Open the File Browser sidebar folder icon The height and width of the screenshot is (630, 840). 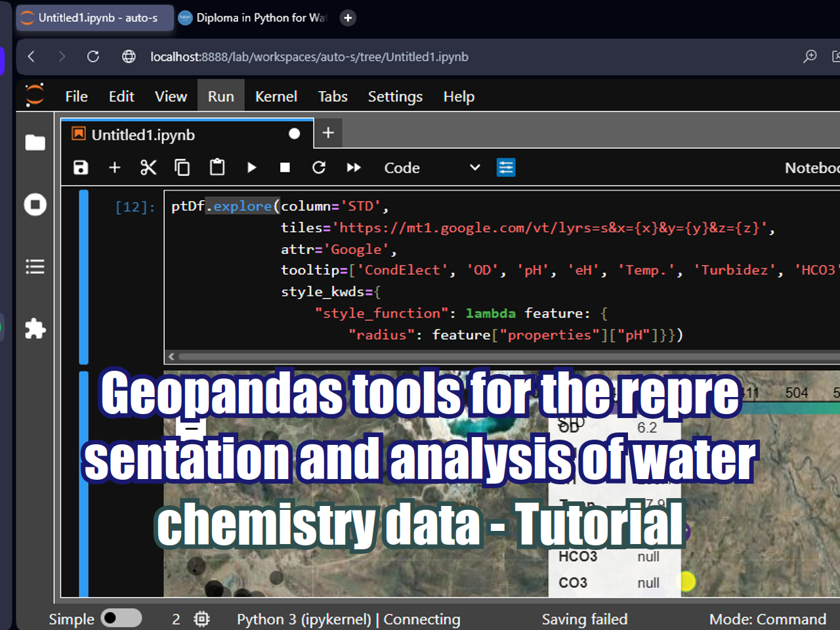click(x=35, y=142)
